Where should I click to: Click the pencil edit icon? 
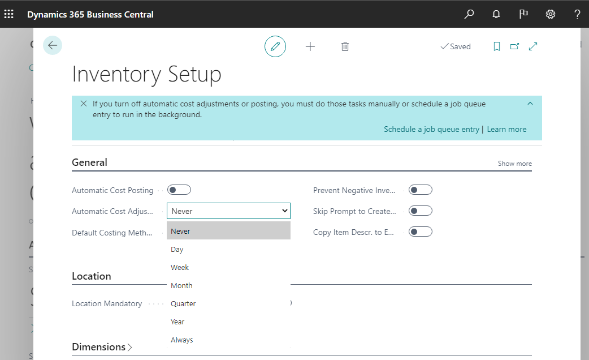(275, 47)
